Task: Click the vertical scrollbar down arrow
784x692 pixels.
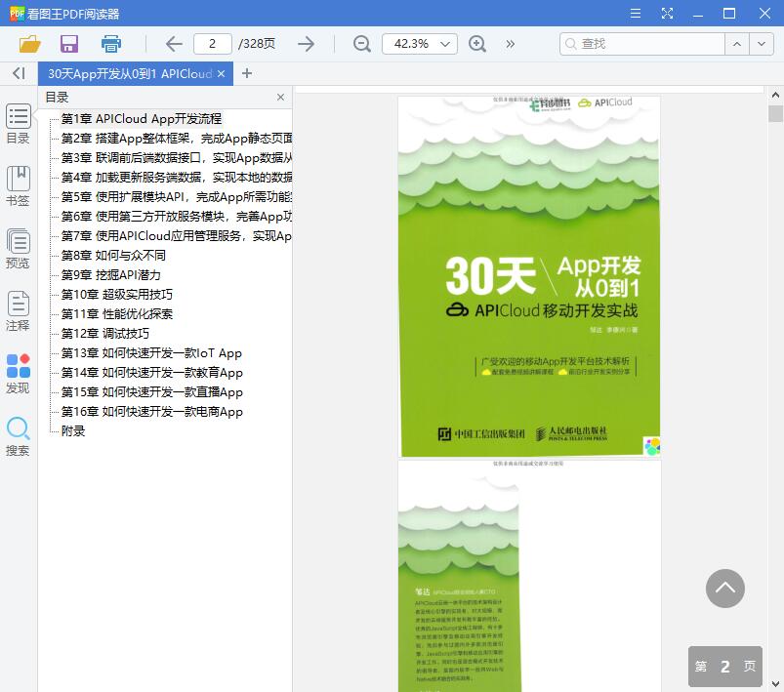Action: [x=775, y=683]
